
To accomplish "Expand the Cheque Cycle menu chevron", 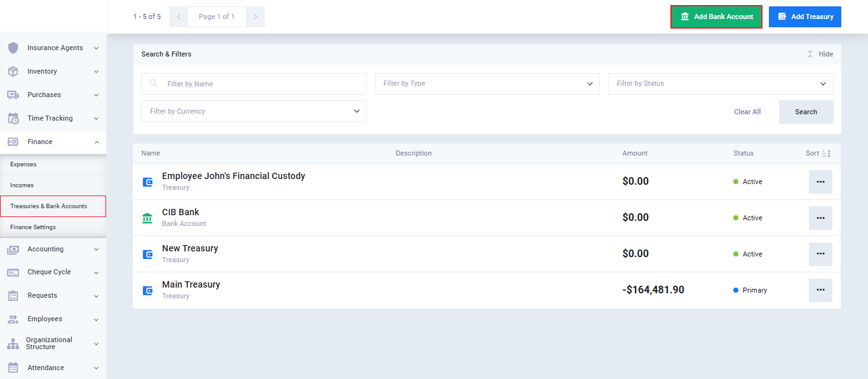I will coord(96,272).
